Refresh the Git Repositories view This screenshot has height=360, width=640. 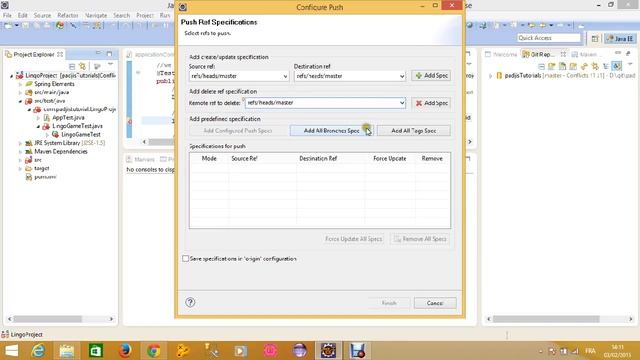click(x=584, y=66)
